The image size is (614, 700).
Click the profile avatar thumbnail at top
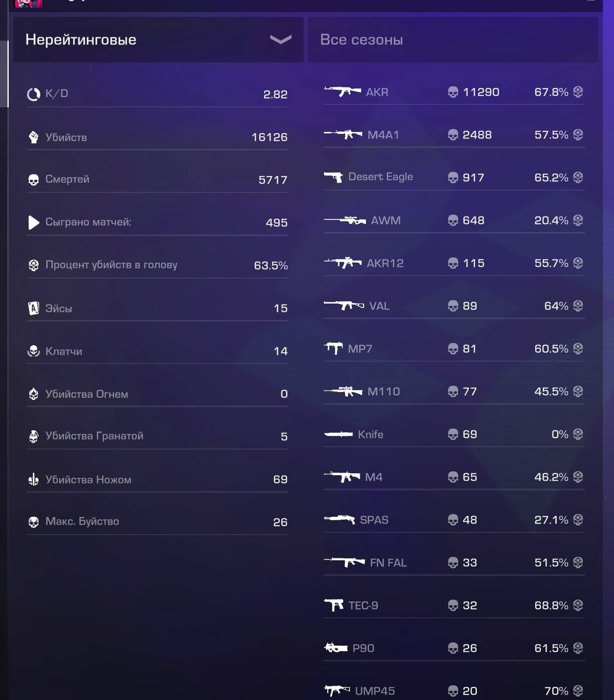[x=28, y=3]
